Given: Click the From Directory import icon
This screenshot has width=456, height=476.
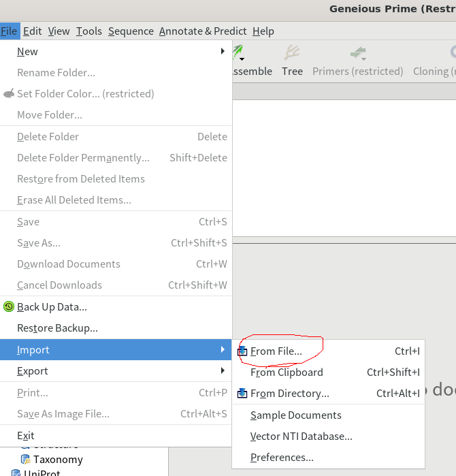Looking at the screenshot, I should tap(242, 393).
